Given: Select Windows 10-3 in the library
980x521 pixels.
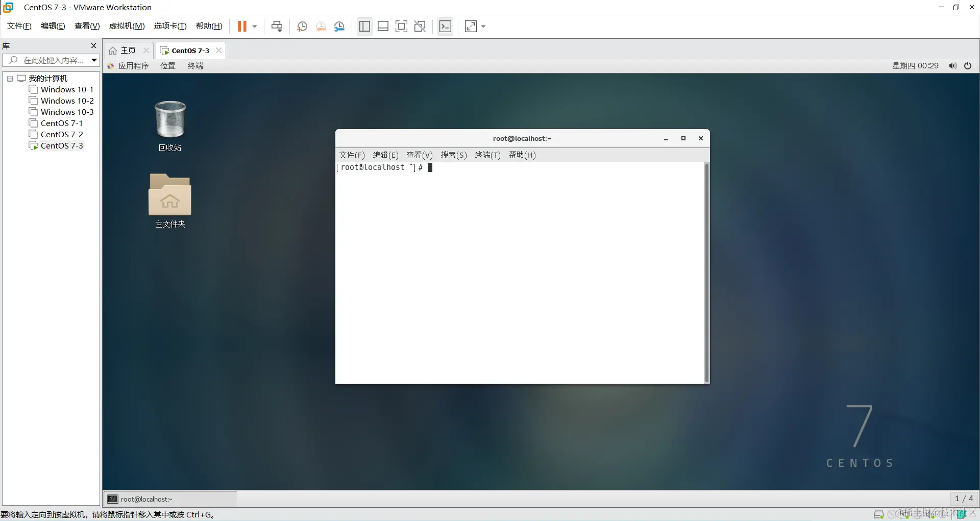Looking at the screenshot, I should (67, 112).
